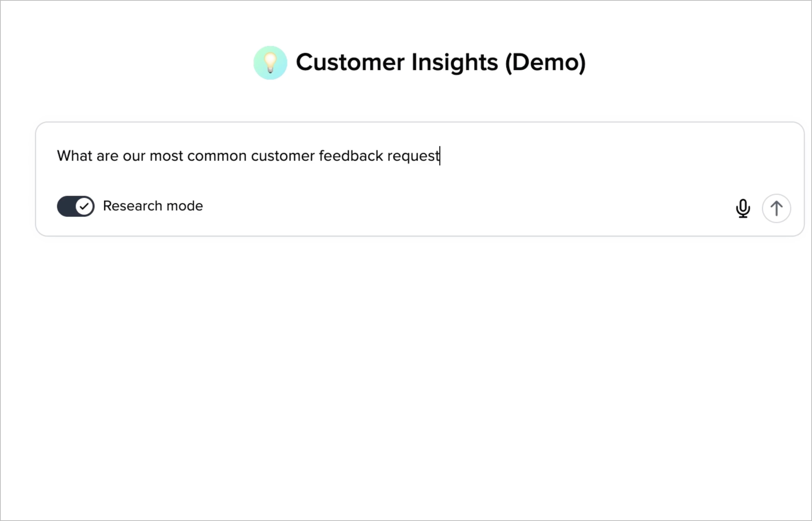Select the Customer Insights lightbulb avatar
This screenshot has height=521, width=812.
(270, 63)
